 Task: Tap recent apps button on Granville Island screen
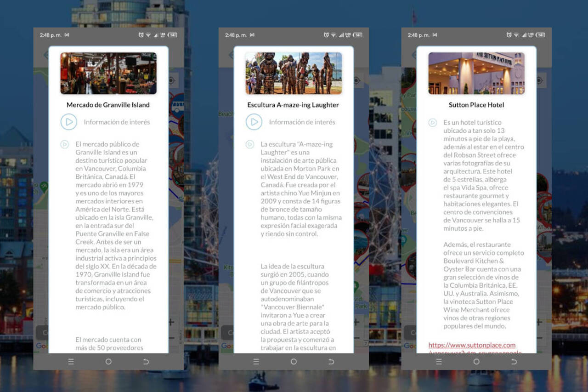tap(71, 362)
